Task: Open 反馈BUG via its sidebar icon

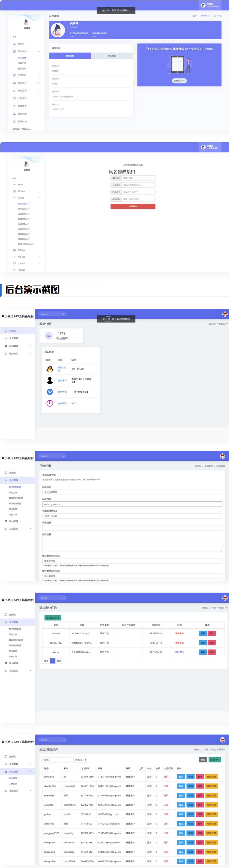Action: click(x=14, y=122)
